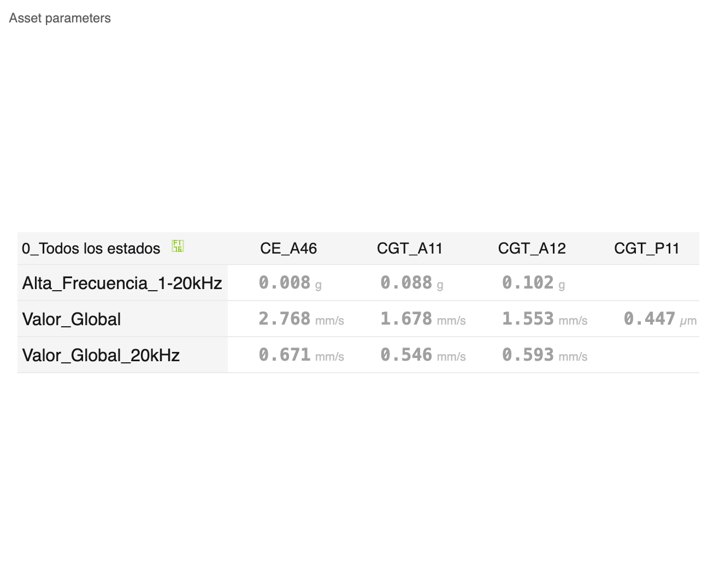Image resolution: width=708 pixels, height=588 pixels.
Task: Click the 2.768 mm/s value
Action: point(302,319)
